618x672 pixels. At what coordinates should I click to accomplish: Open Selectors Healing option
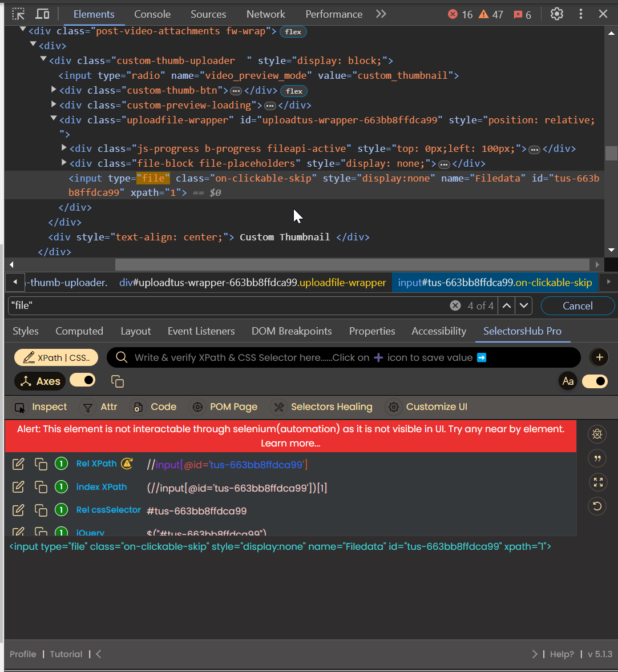pyautogui.click(x=322, y=407)
